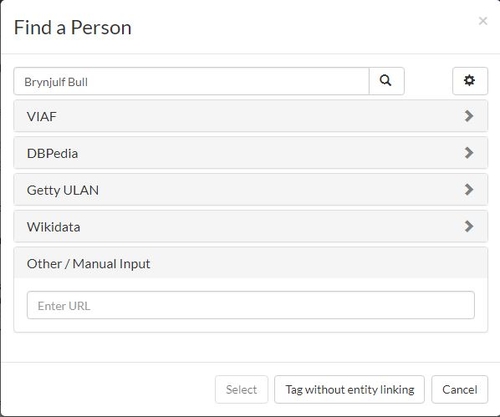Cancel the person search dialog
The width and height of the screenshot is (500, 417).
click(460, 389)
